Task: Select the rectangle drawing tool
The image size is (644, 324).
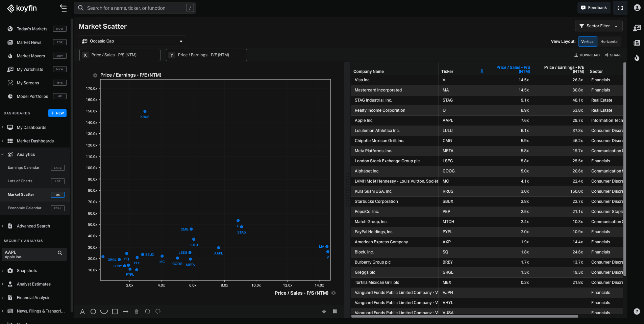Action: 115,312
